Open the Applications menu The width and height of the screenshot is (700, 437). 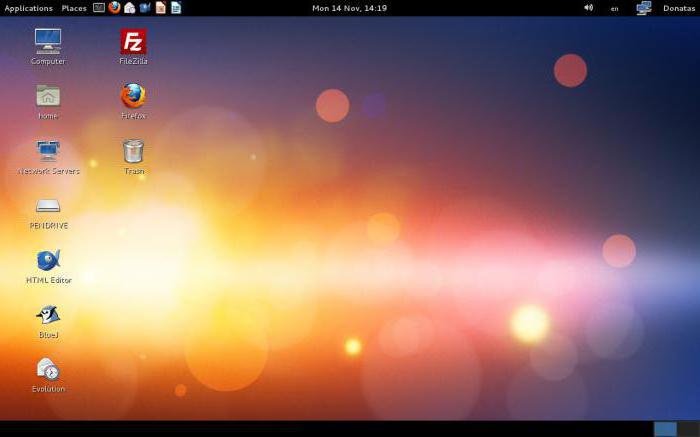pyautogui.click(x=28, y=8)
